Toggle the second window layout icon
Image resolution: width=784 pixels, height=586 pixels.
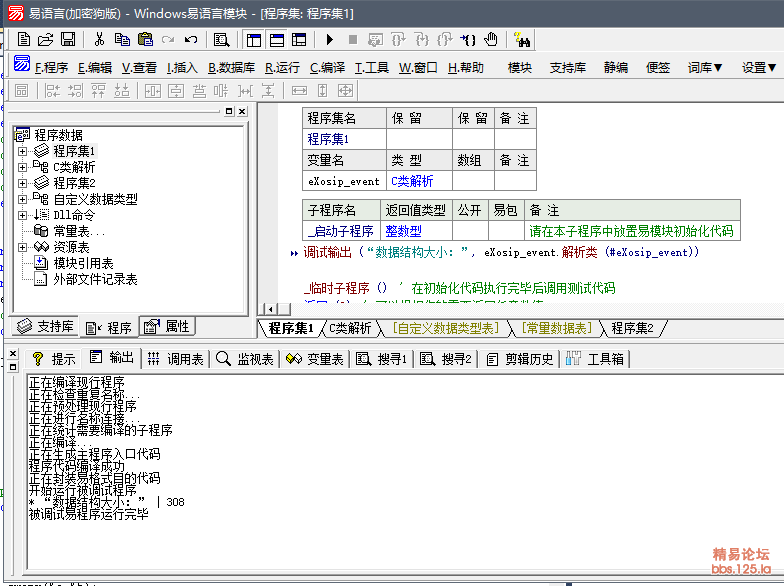click(276, 40)
